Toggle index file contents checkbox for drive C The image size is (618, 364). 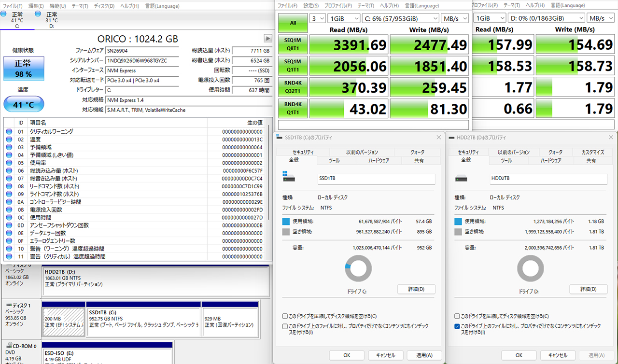[285, 326]
